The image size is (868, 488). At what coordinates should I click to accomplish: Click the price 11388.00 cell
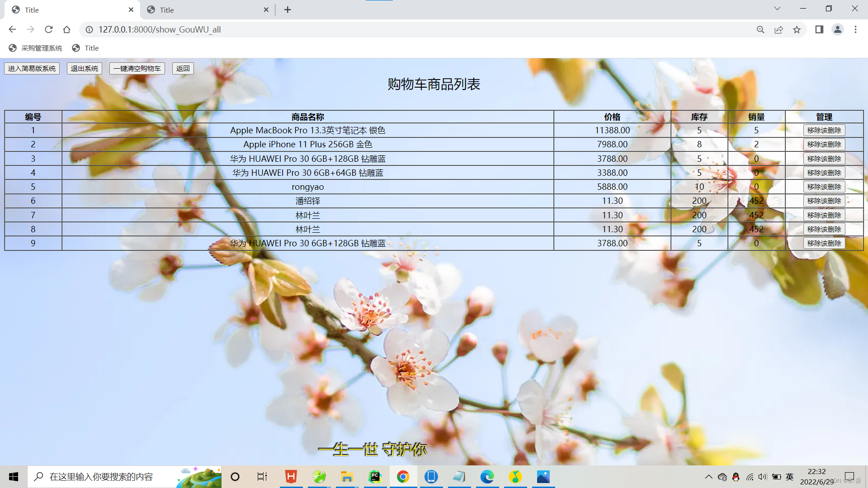(612, 130)
